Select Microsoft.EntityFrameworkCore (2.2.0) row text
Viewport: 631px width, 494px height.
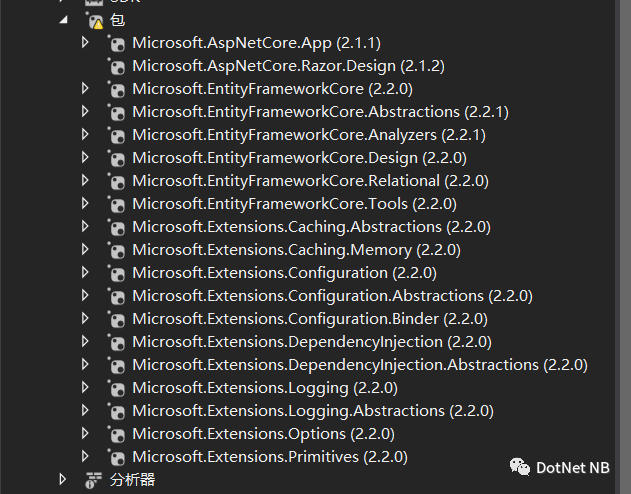click(272, 89)
